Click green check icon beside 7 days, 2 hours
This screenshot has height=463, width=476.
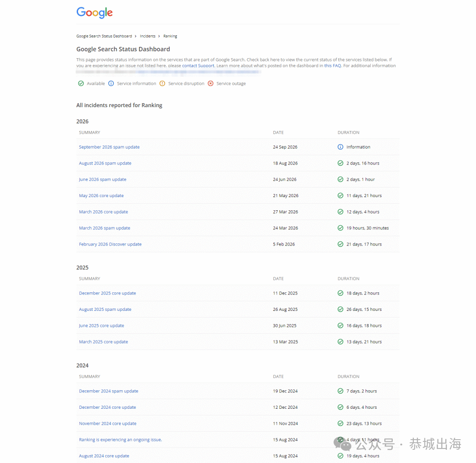[341, 391]
